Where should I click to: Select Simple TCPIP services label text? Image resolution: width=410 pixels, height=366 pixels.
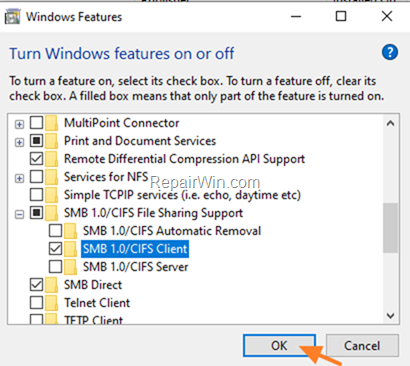[182, 195]
